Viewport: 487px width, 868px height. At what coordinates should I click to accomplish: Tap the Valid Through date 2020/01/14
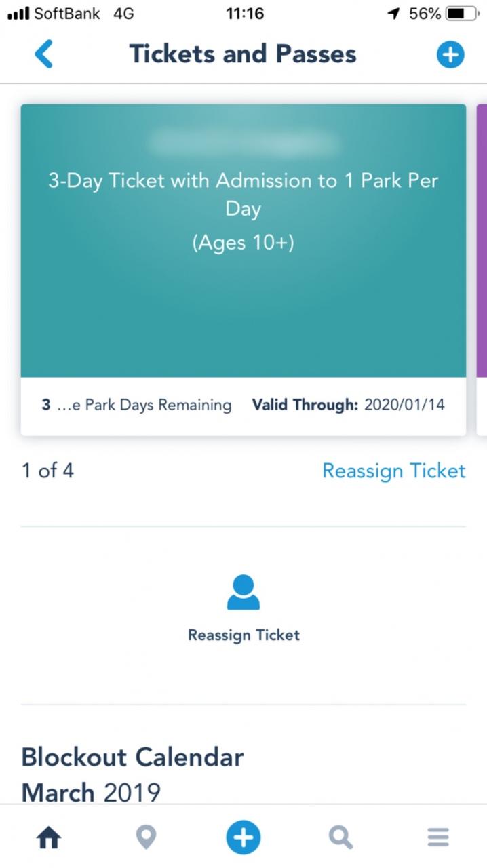coord(404,406)
